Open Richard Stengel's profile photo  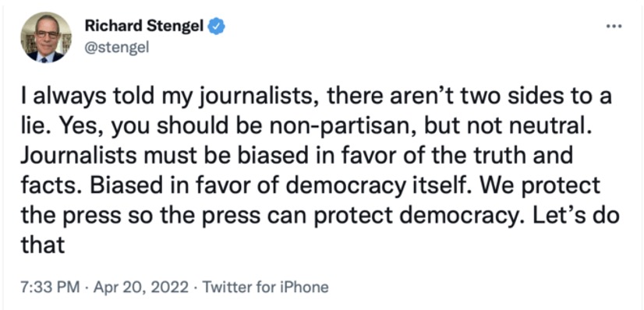(46, 37)
